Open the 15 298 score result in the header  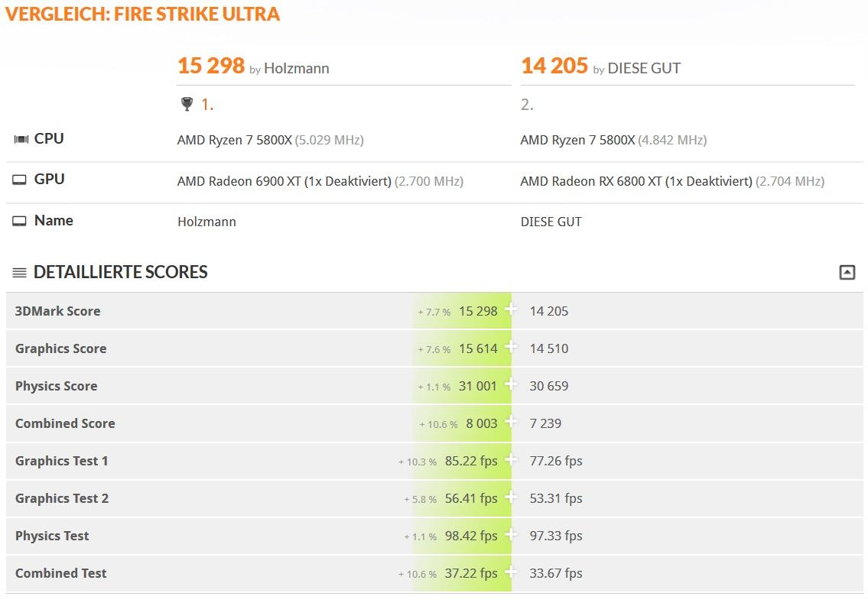click(211, 66)
